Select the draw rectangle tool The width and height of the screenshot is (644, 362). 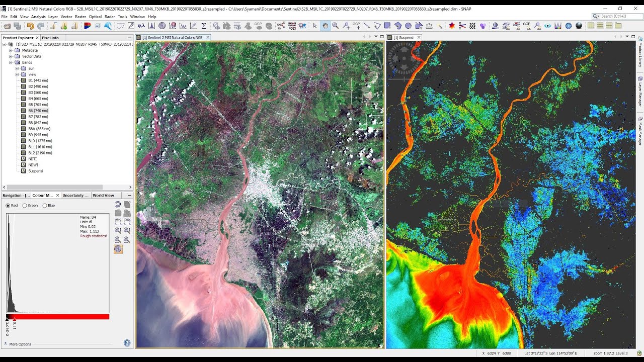[387, 26]
